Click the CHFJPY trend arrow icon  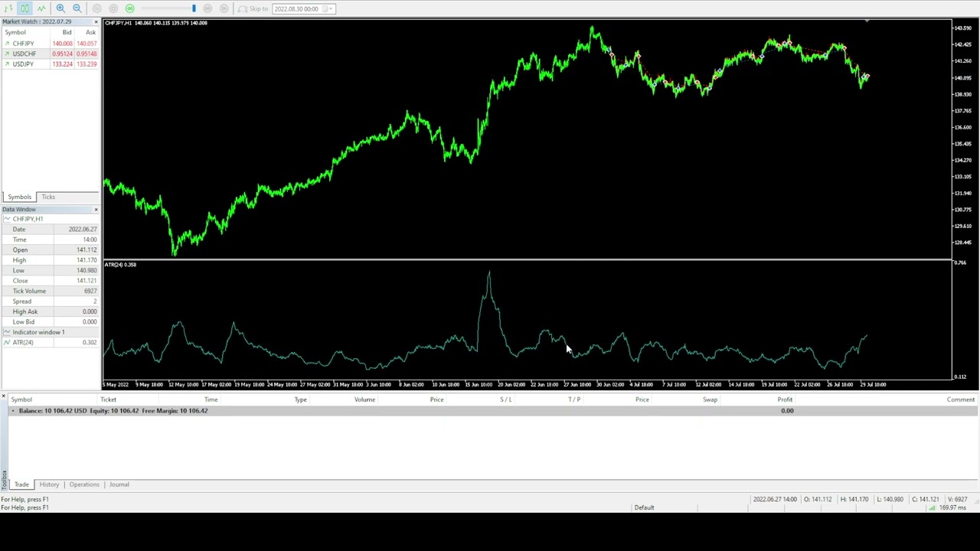[x=7, y=44]
